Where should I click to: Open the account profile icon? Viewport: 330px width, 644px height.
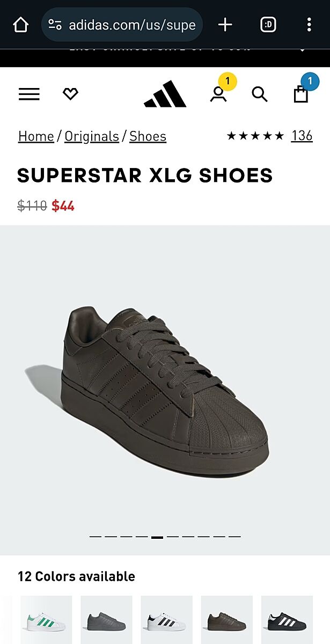218,94
